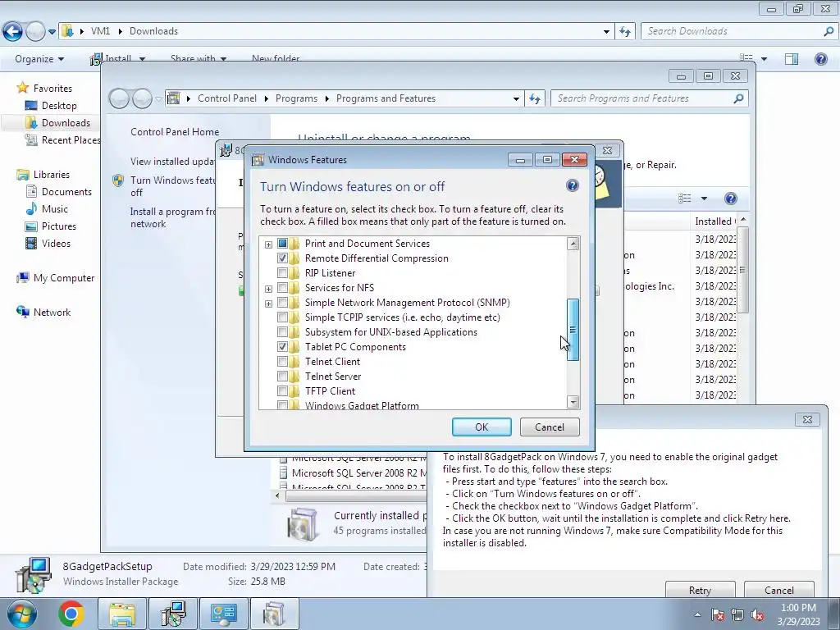This screenshot has width=840, height=630.
Task: Refresh Downloads address bar
Action: (x=624, y=31)
